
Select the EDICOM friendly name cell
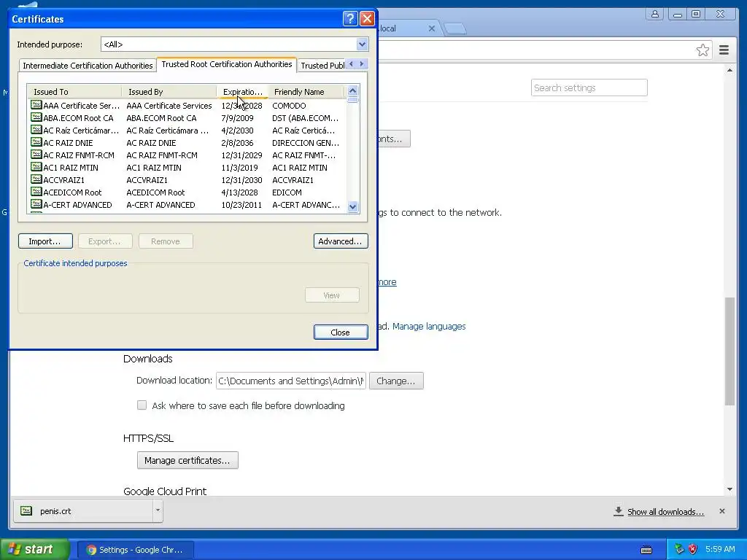click(x=287, y=192)
